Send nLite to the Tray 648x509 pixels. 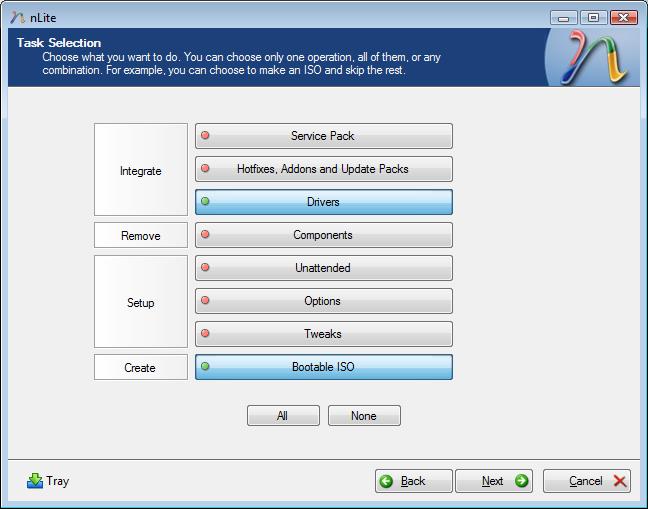(x=48, y=481)
